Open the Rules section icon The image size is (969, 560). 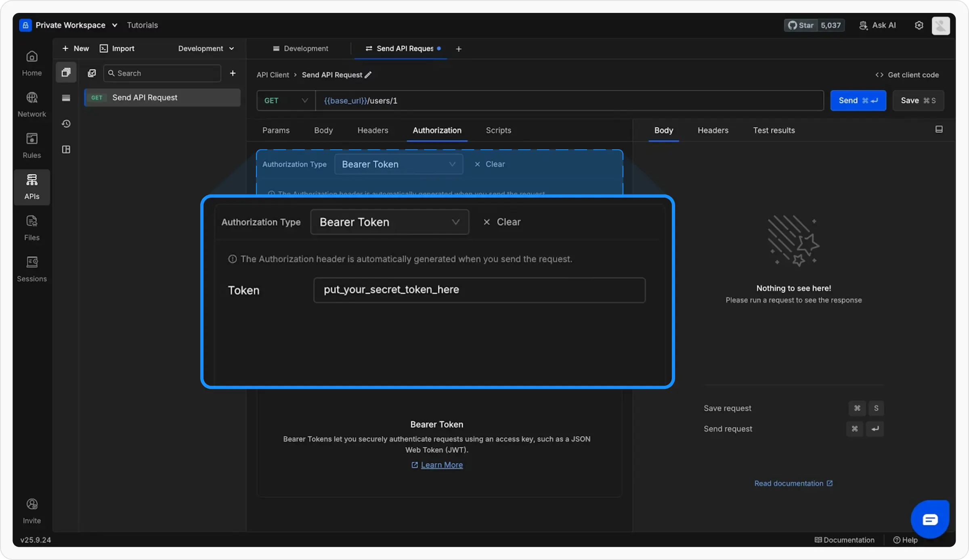pos(31,139)
